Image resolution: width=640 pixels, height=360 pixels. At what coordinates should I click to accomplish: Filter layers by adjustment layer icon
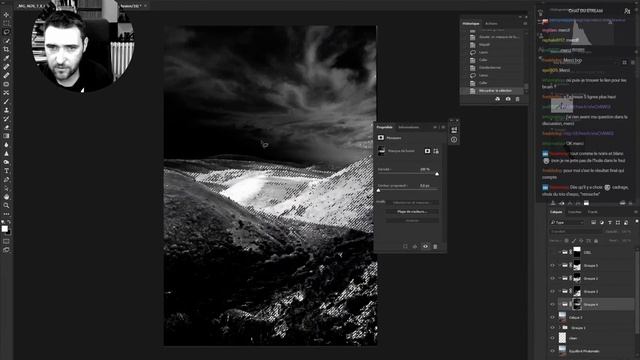(602, 222)
